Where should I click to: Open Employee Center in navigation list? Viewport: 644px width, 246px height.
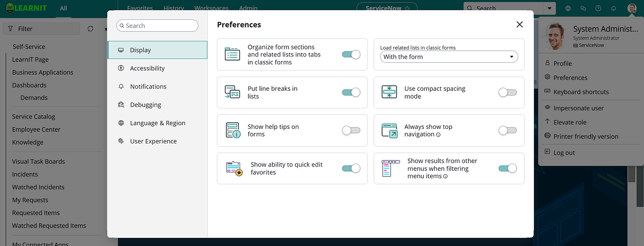point(36,129)
